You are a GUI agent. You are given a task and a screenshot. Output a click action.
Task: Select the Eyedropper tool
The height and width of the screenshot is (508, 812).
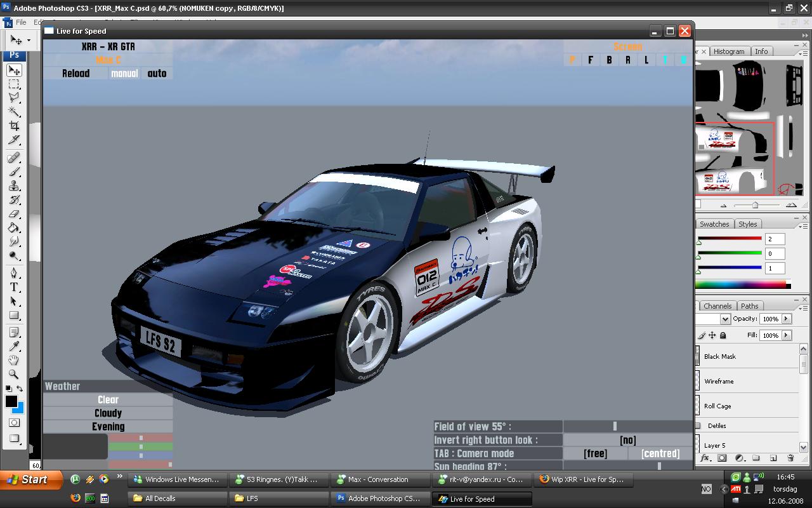[14, 347]
